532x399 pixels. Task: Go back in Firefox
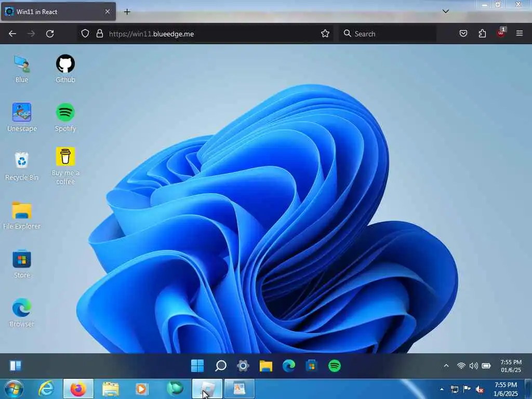click(x=12, y=34)
